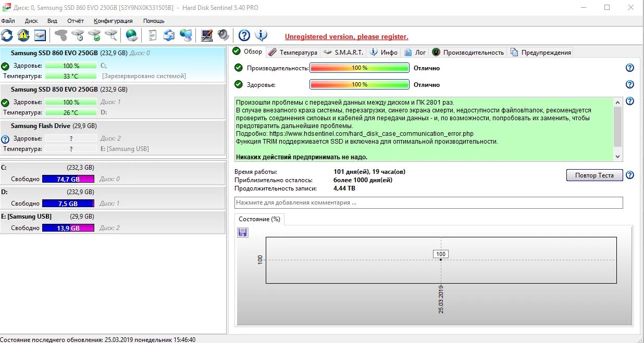
Task: Open the Конфигурация menu
Action: 113,21
